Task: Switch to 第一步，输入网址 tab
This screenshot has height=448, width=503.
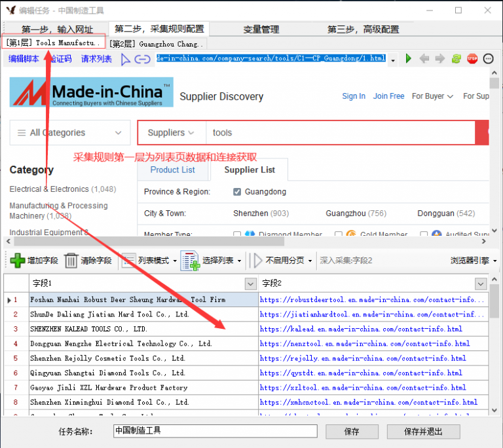Action: pos(57,29)
